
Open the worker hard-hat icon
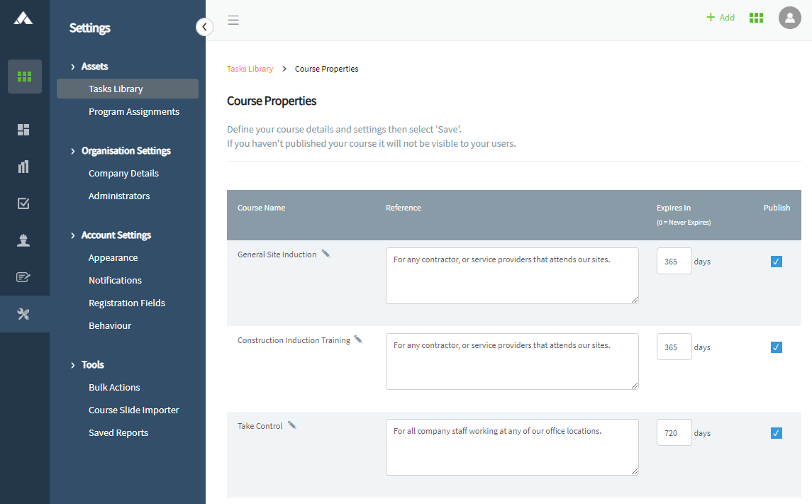click(23, 240)
